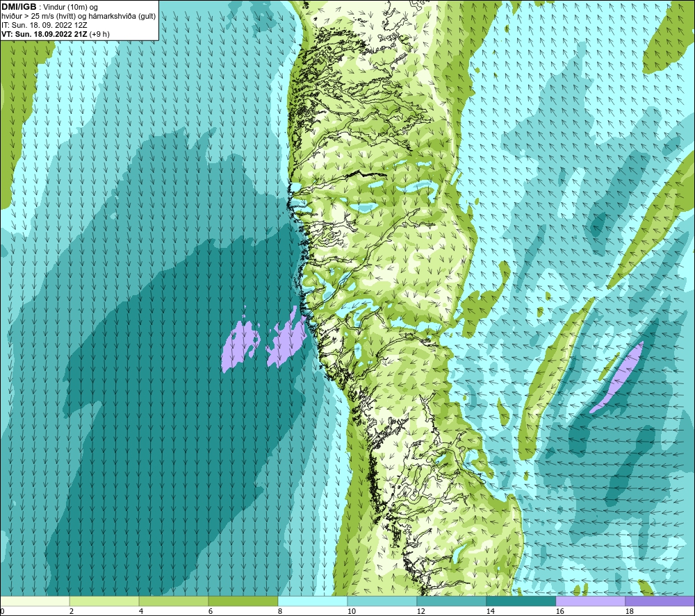Viewport: 695px width, 616px height.
Task: Click the 'DMI/IGB' title text
Action: pos(19,7)
